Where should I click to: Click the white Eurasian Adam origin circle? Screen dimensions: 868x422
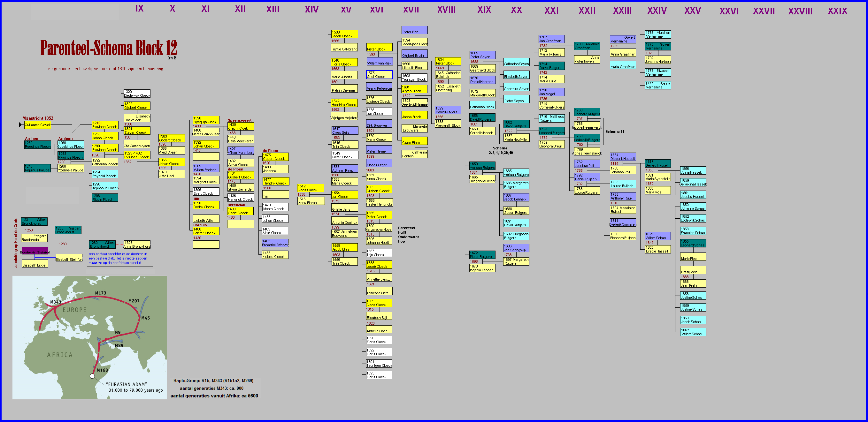[x=92, y=376]
